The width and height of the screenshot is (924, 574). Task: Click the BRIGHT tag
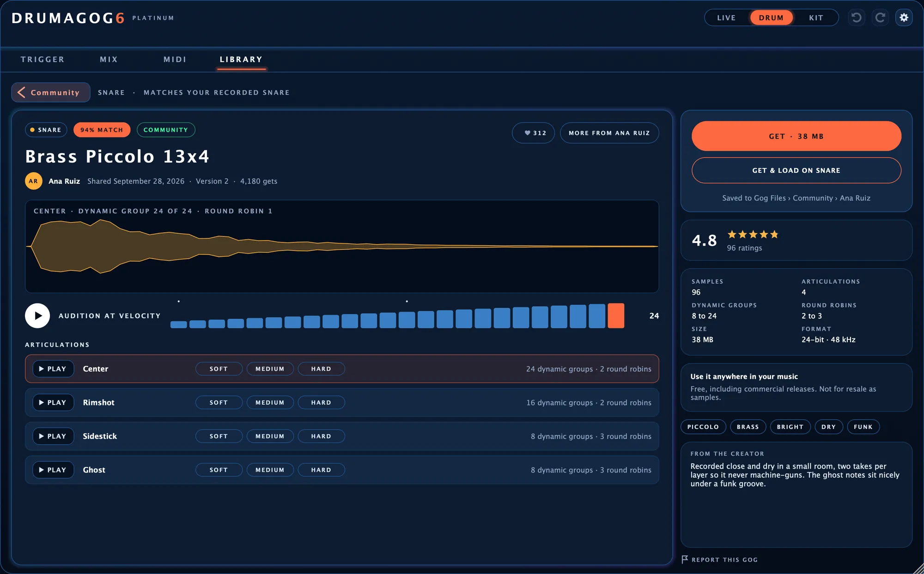tap(790, 427)
